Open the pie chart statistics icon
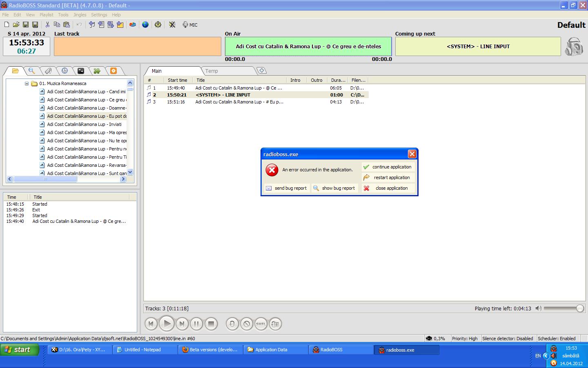The width and height of the screenshot is (588, 368). [x=133, y=25]
